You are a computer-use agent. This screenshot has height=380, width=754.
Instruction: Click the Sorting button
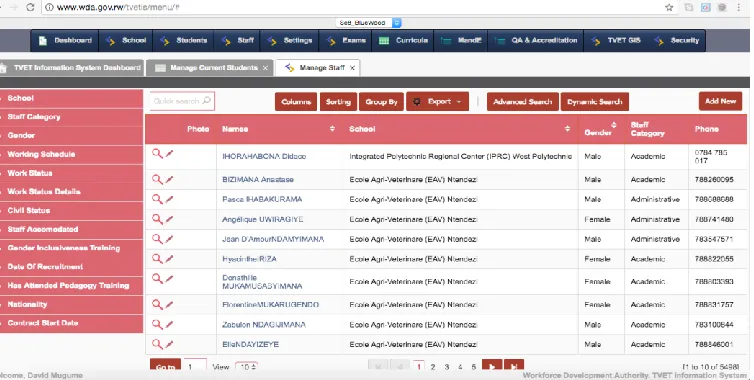(338, 102)
